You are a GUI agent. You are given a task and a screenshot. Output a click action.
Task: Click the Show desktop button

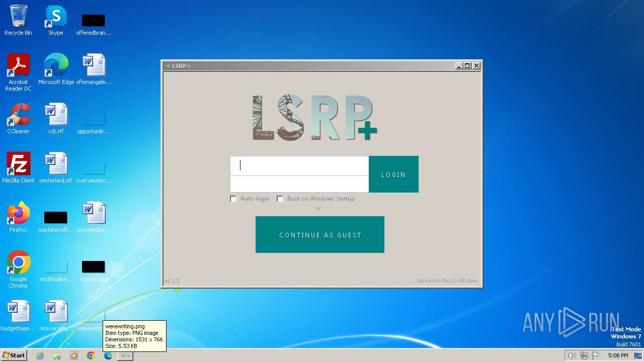click(x=638, y=355)
